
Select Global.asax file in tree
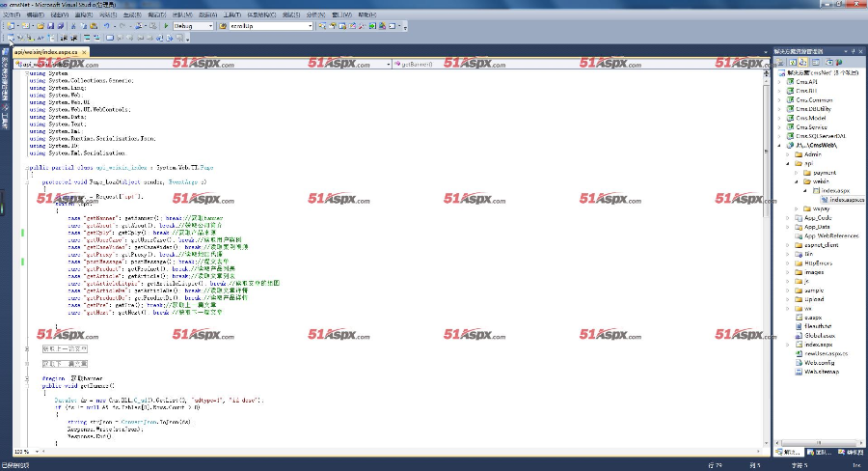pos(820,335)
